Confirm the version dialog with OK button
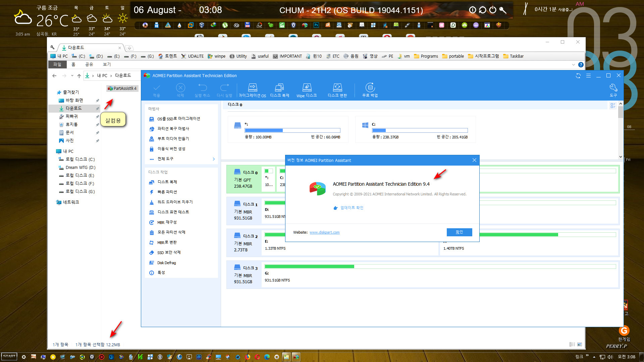Viewport: 644px width, 362px height. 459,232
